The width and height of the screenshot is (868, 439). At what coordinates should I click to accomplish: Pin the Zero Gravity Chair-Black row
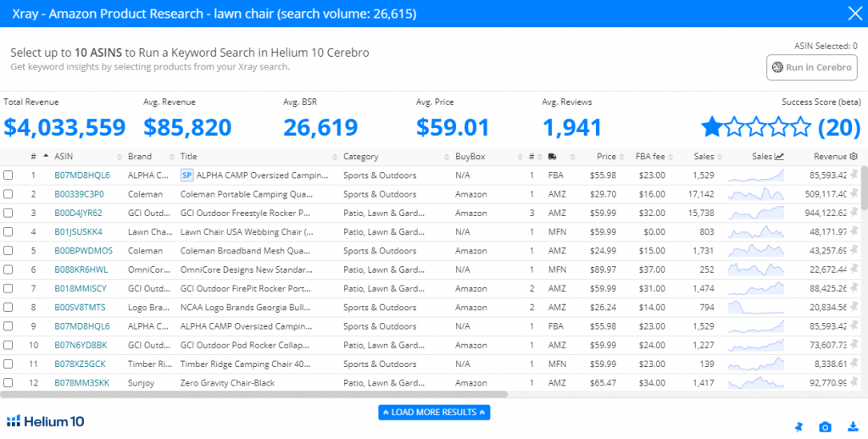pos(854,382)
